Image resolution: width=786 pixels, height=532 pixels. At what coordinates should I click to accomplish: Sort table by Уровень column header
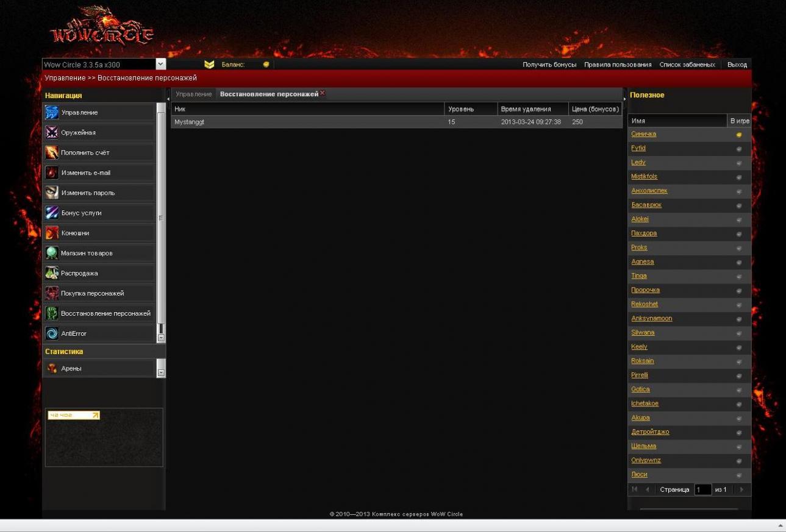point(470,109)
